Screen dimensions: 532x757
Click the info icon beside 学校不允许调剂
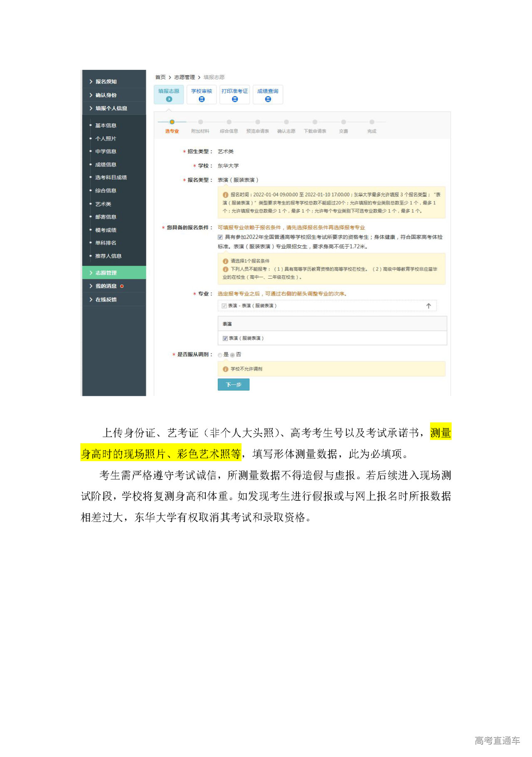pos(226,369)
